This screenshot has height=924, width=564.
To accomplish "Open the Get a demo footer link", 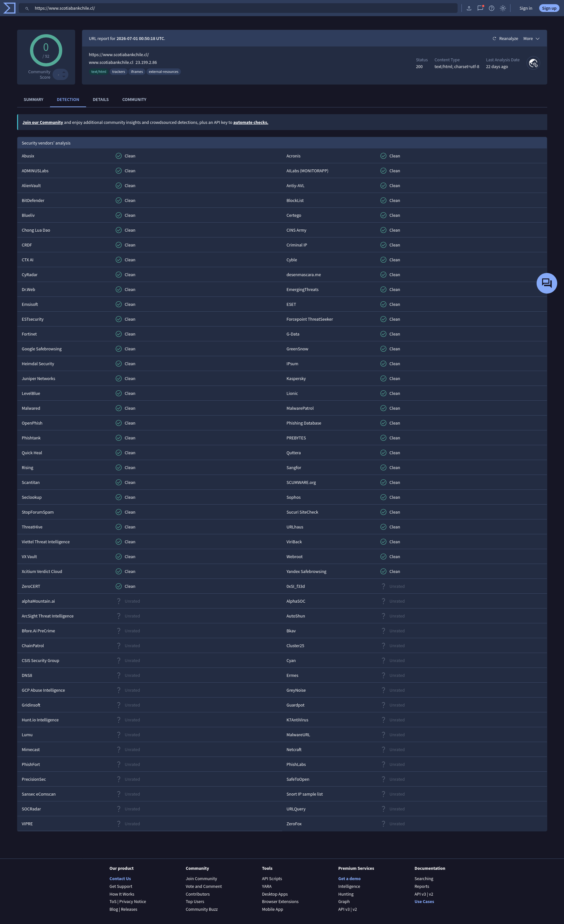I will pos(349,879).
